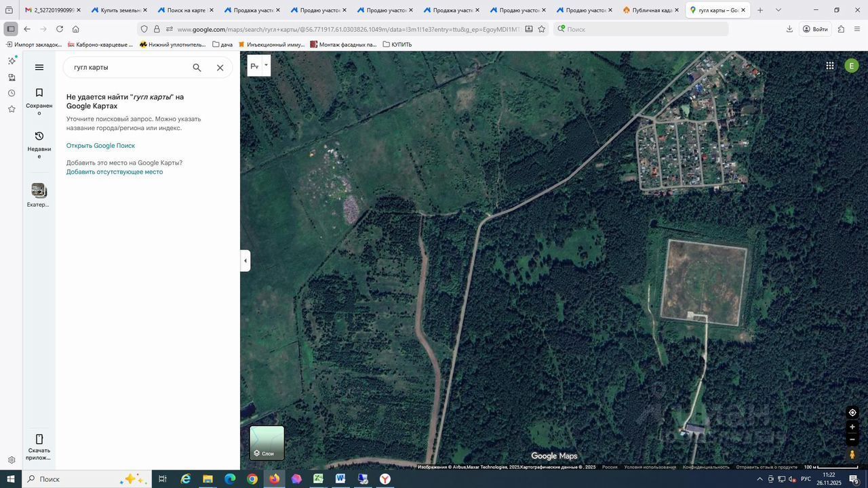
Task: Open the Google apps grid
Action: pyautogui.click(x=830, y=66)
